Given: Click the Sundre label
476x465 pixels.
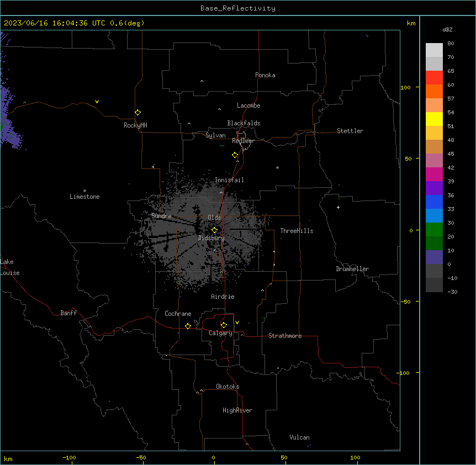Looking at the screenshot, I should (x=161, y=216).
